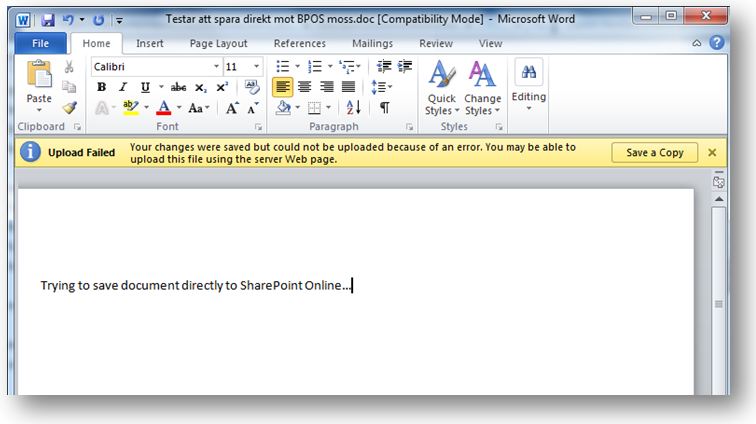Open the Paragraph dialog launcher

409,127
